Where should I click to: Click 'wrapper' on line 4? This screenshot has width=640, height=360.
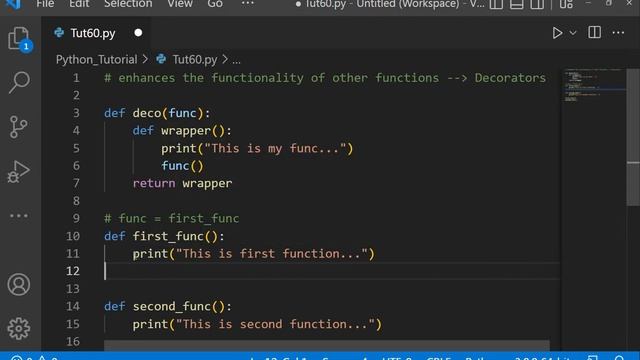coord(186,131)
